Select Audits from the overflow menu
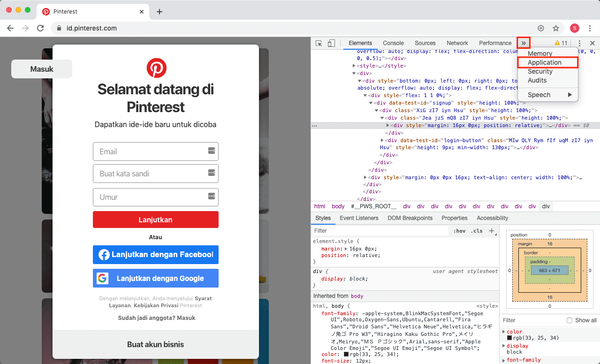Viewport: 600px width, 364px height. click(548, 80)
